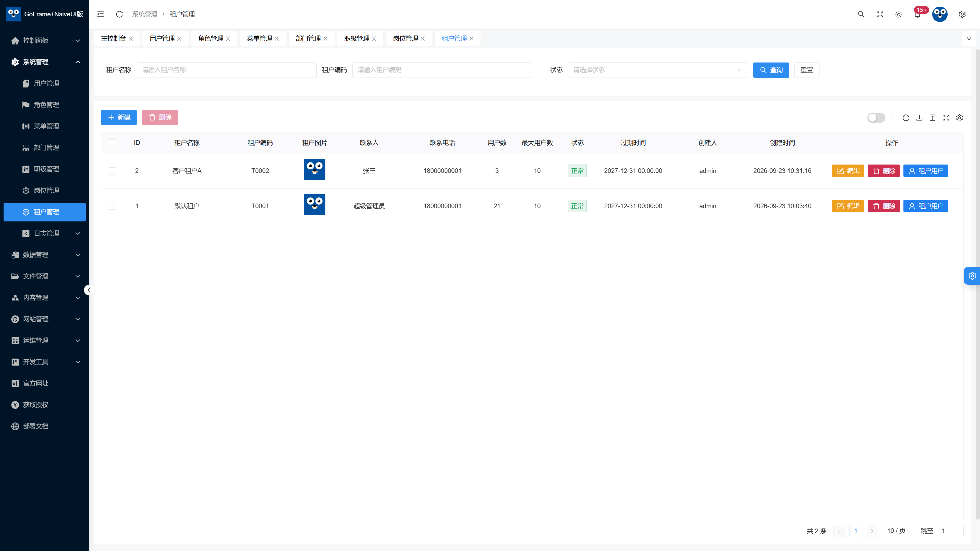Open 租户用户 for 客户租户A

click(x=926, y=171)
